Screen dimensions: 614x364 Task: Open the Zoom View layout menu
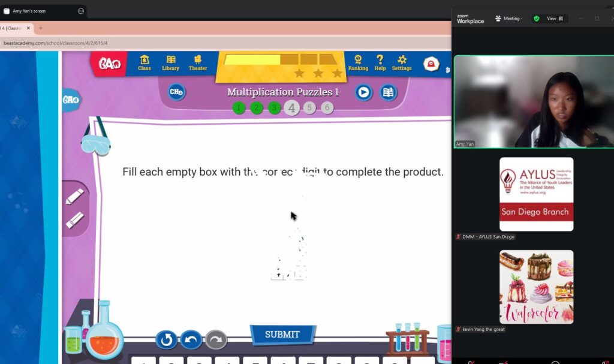[555, 19]
